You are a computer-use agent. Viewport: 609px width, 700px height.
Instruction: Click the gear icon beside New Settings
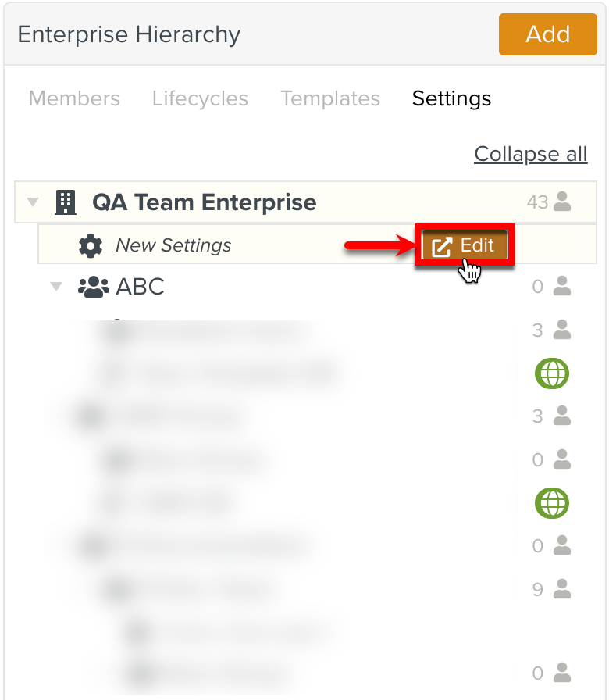coord(91,245)
